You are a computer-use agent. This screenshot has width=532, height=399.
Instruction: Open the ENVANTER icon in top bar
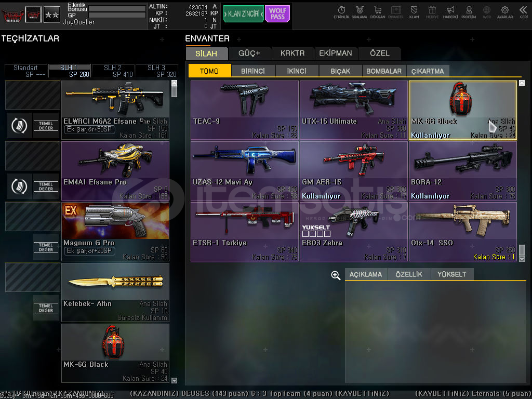coord(395,12)
